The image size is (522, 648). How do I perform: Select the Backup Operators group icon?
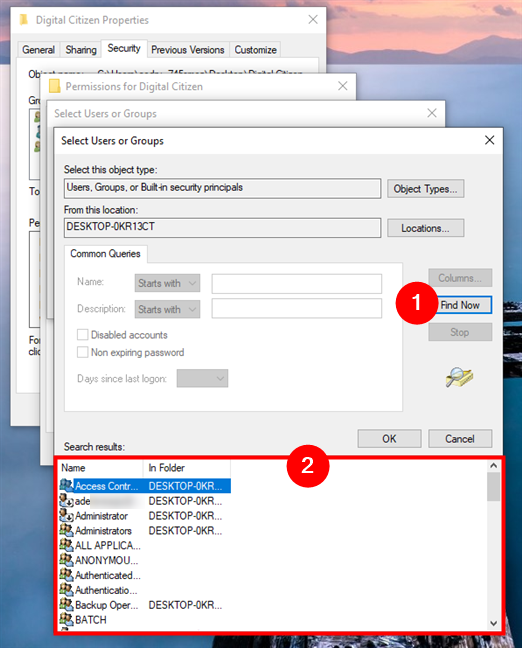click(67, 605)
